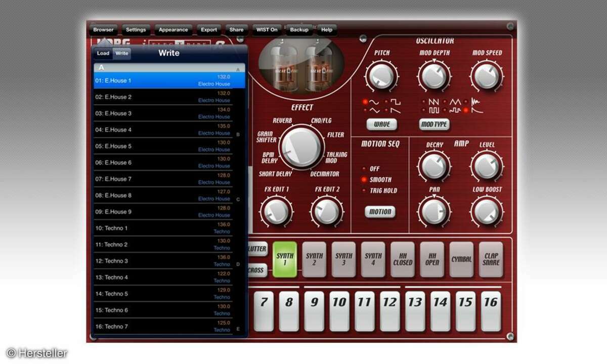Toggle step key 8
This screenshot has height=364, width=607.
click(289, 311)
